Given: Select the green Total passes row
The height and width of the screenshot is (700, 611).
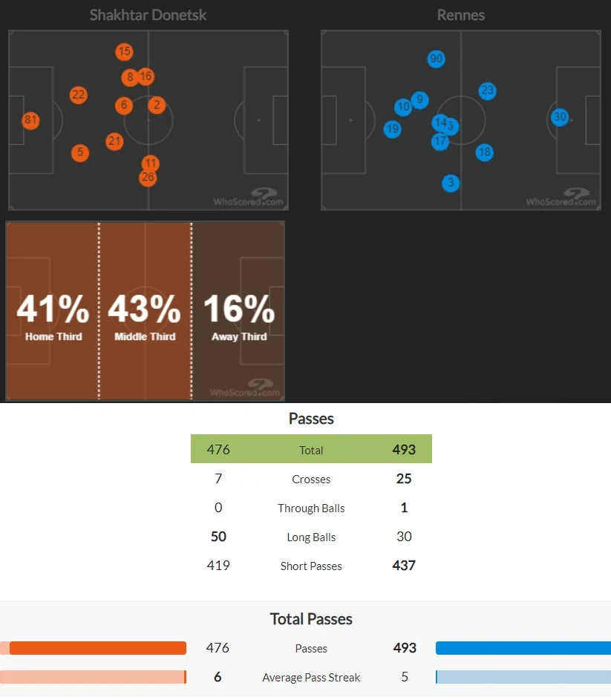Looking at the screenshot, I should [x=311, y=450].
